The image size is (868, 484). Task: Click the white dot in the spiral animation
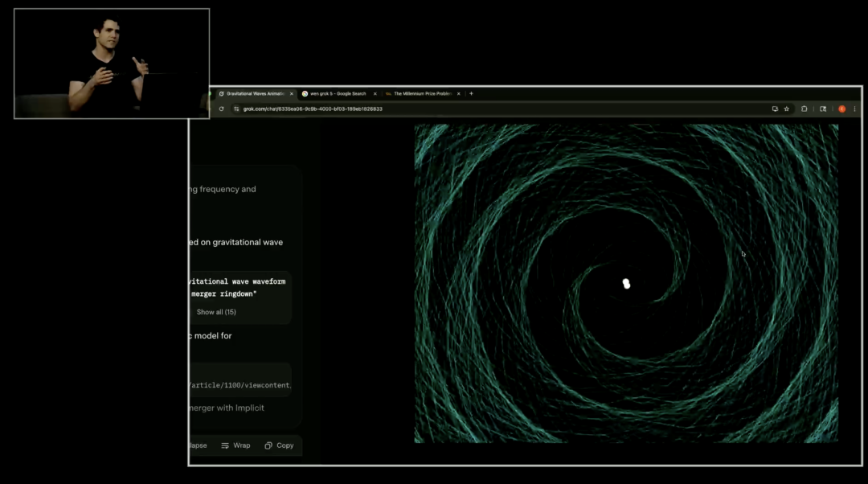(627, 283)
